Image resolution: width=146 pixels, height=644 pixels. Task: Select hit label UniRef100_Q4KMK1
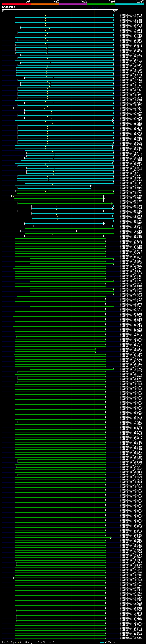click(x=131, y=593)
